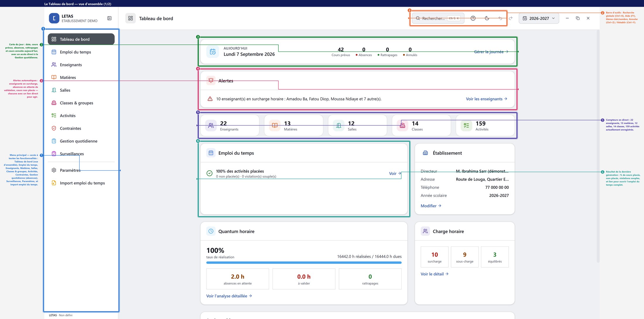Toggle dark theme with the moon icon

tap(487, 18)
